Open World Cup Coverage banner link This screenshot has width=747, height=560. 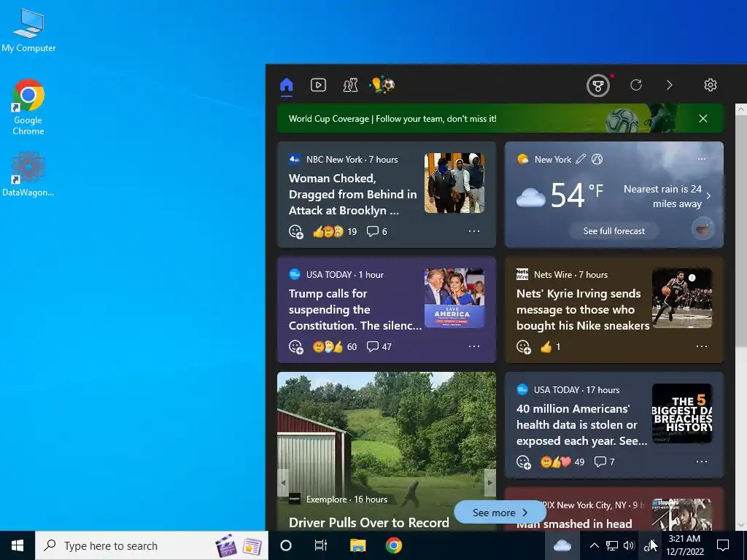pyautogui.click(x=392, y=119)
